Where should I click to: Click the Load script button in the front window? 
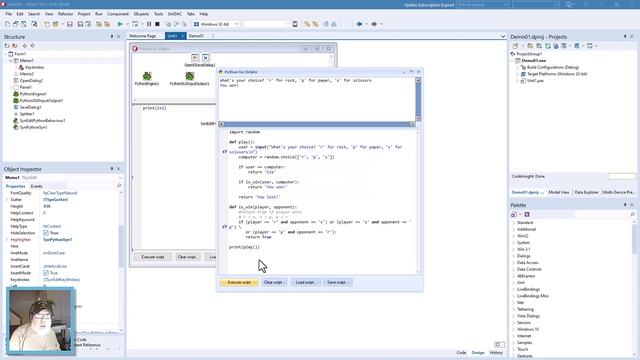tap(305, 282)
